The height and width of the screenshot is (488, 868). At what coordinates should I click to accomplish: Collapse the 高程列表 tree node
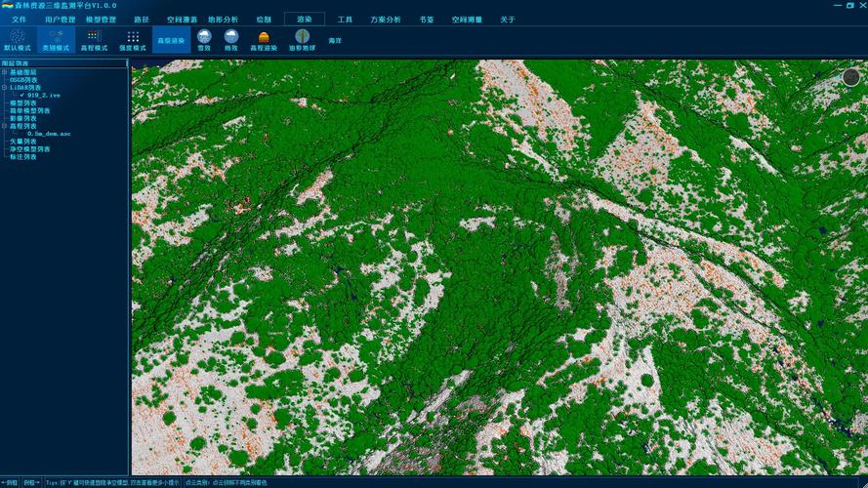4,126
